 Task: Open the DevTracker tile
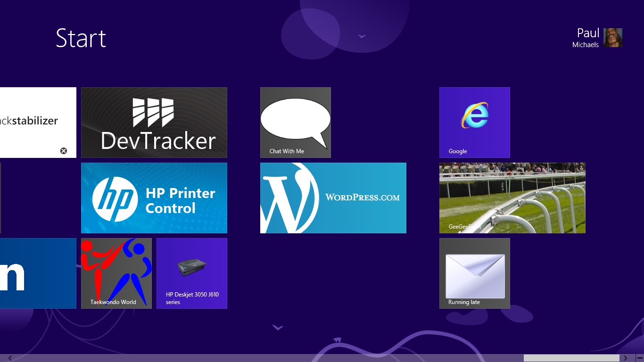coord(154,123)
